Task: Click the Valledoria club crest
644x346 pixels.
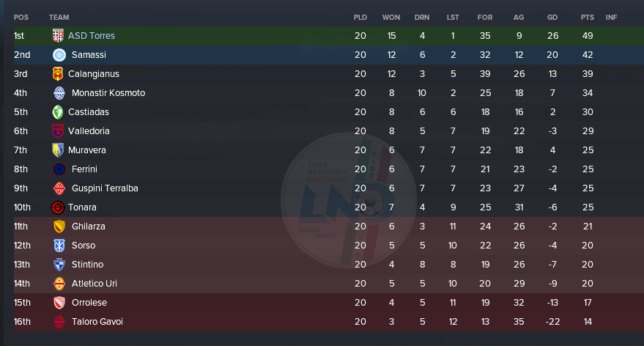Action: (58, 131)
